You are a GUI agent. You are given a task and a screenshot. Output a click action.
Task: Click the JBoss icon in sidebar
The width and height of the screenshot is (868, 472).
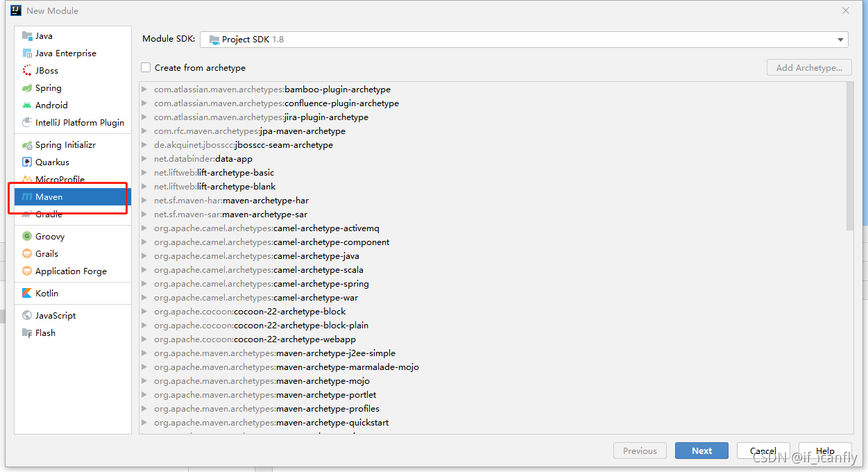pos(27,71)
